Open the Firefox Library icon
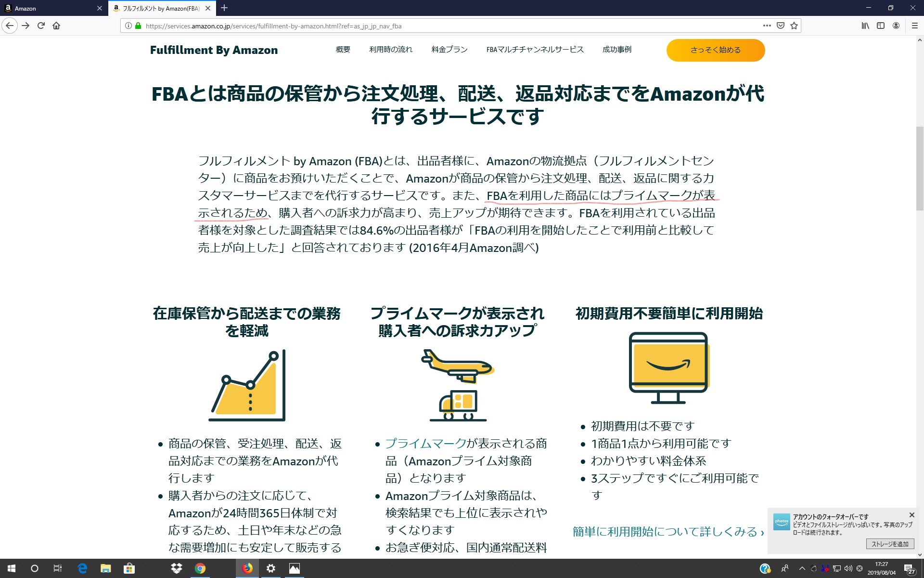This screenshot has height=578, width=924. pyautogui.click(x=865, y=26)
